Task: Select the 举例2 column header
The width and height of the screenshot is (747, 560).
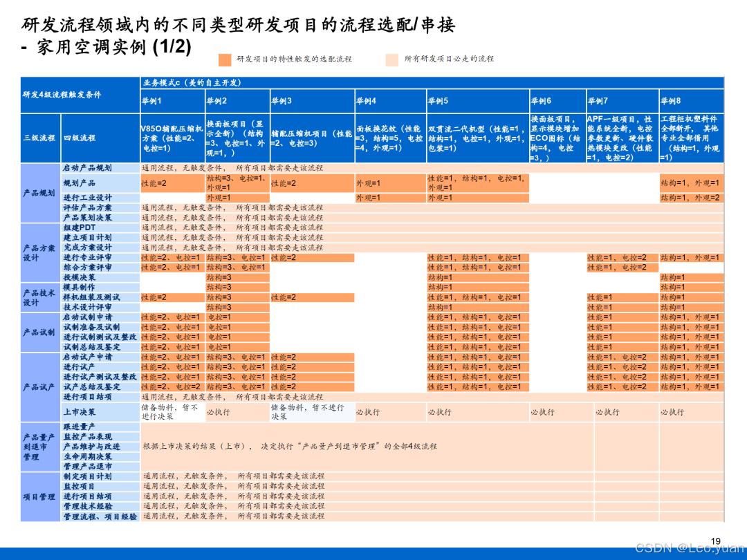Action: coord(238,101)
